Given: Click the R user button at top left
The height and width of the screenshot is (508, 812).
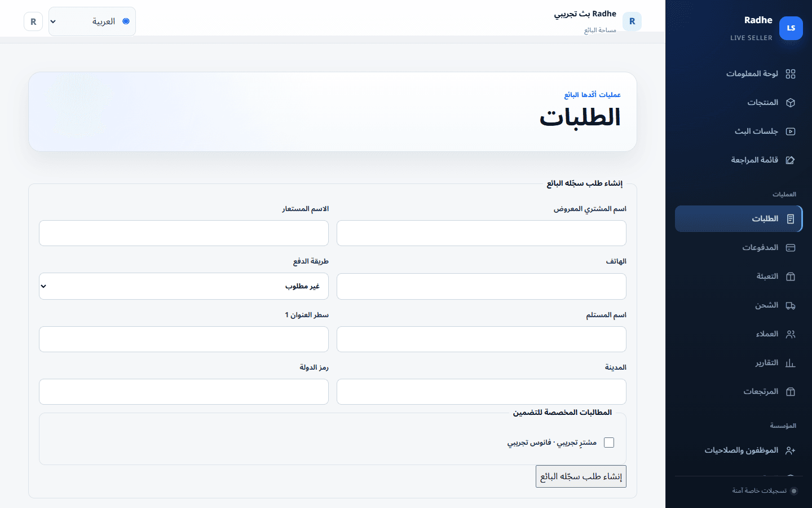Looking at the screenshot, I should pyautogui.click(x=33, y=21).
